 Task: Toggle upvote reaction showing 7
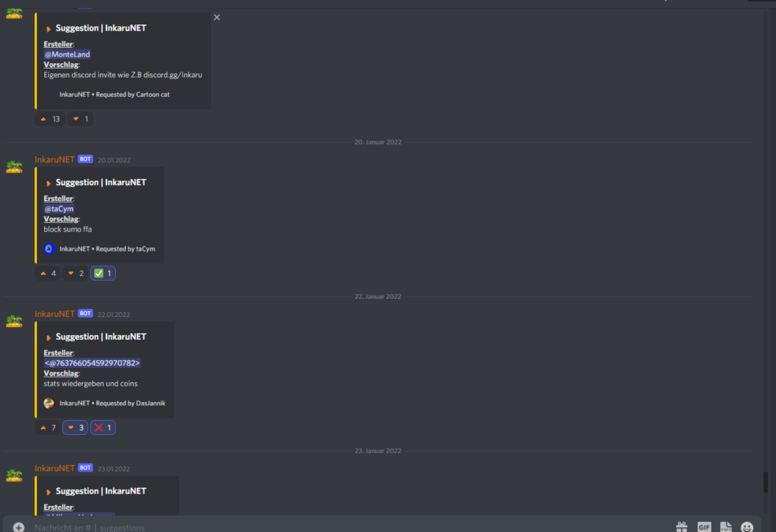click(47, 427)
